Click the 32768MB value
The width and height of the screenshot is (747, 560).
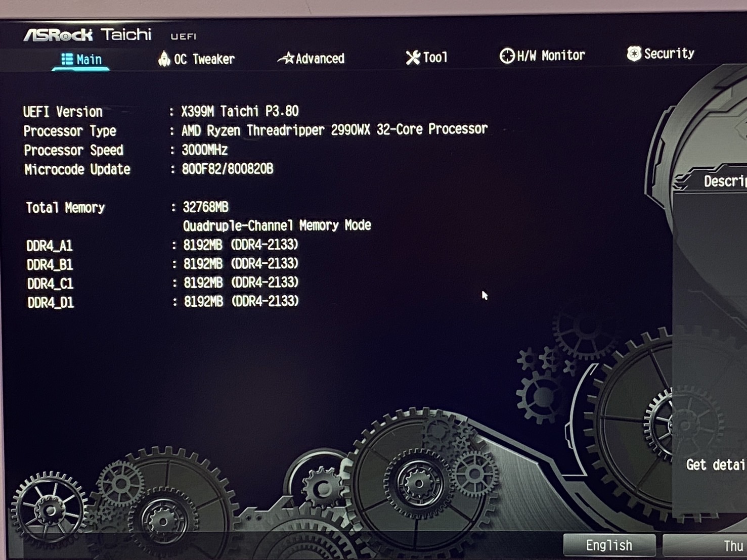coord(205,207)
